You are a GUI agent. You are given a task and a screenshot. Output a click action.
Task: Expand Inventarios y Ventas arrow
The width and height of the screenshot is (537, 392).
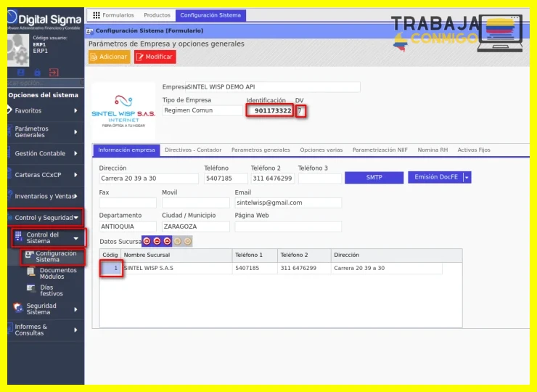(75, 196)
